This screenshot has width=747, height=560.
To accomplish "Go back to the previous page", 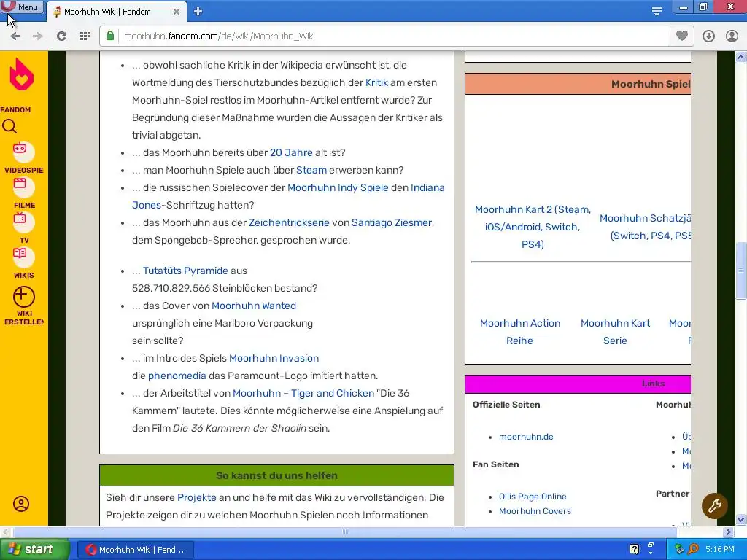I will tap(15, 36).
